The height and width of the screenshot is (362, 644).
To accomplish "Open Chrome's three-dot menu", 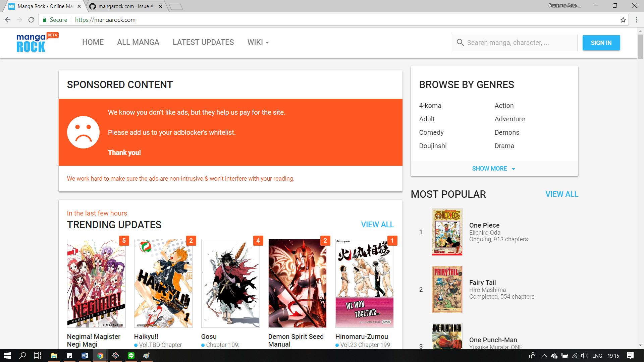I will click(636, 20).
